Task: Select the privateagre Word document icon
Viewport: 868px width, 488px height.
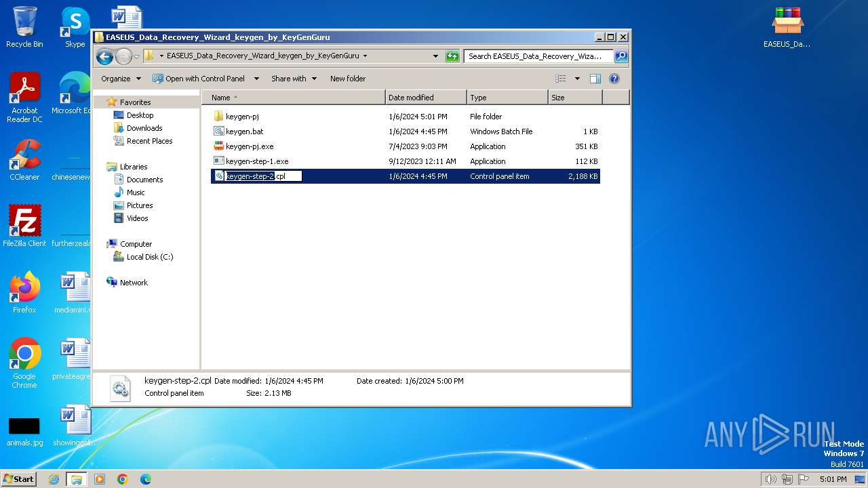Action: 75,359
